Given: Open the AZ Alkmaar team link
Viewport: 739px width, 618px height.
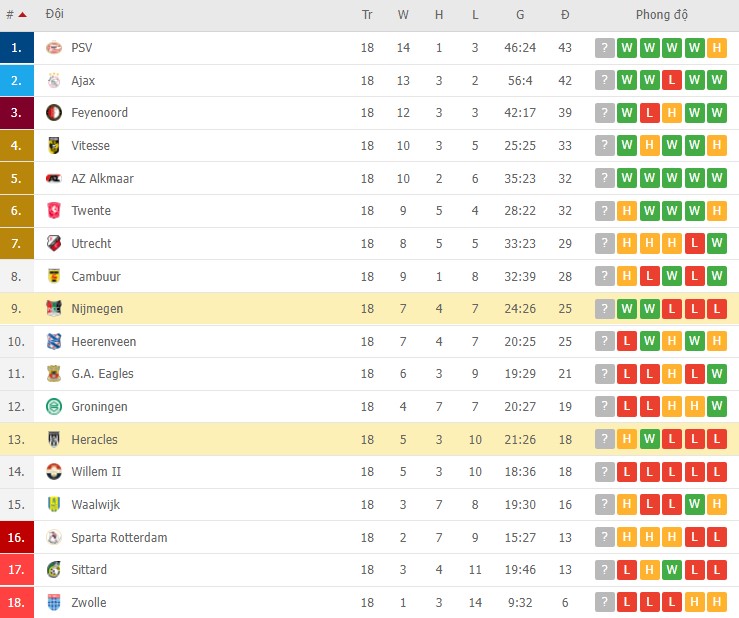Looking at the screenshot, I should (x=102, y=179).
